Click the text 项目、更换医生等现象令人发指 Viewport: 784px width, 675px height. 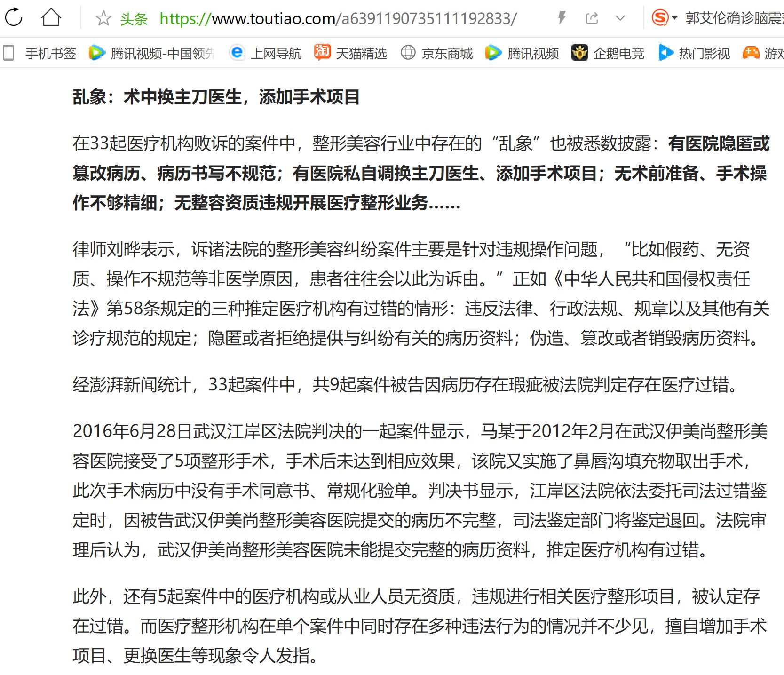click(196, 656)
